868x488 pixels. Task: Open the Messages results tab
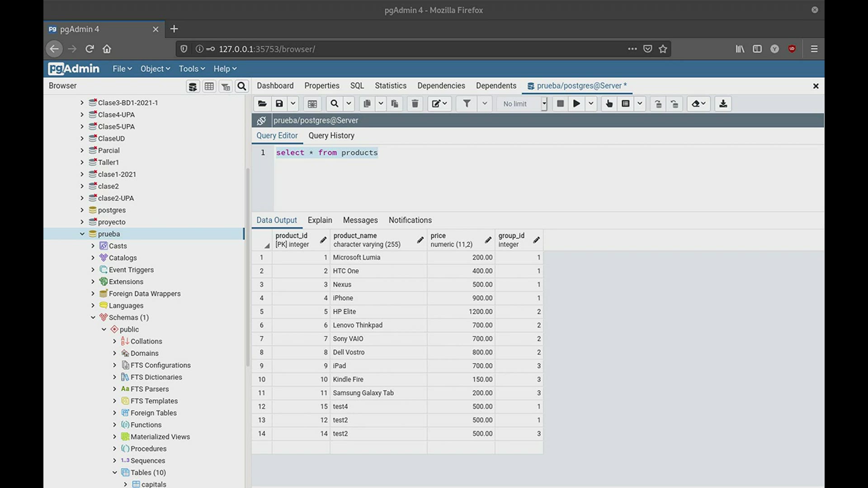(360, 220)
